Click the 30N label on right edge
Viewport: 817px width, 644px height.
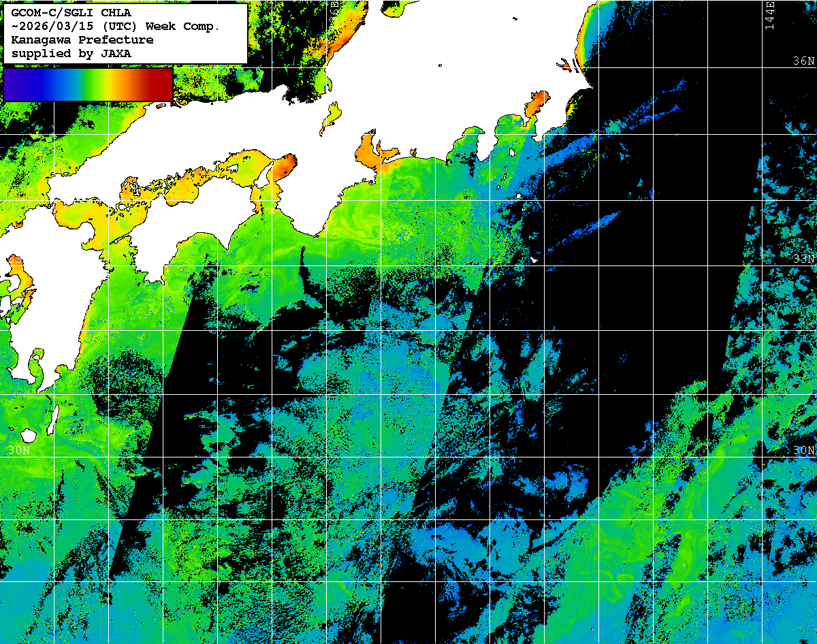(803, 451)
